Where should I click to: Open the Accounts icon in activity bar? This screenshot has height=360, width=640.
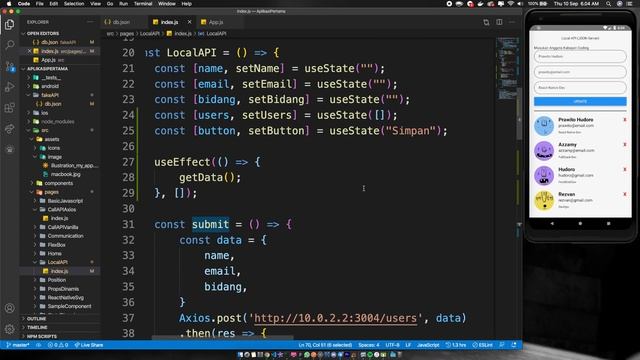(x=9, y=308)
